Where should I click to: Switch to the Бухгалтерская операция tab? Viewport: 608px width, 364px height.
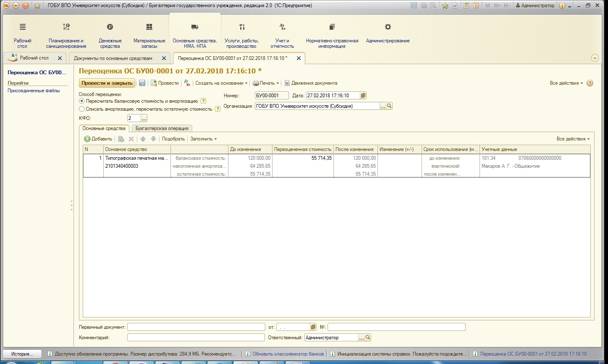[x=162, y=128]
